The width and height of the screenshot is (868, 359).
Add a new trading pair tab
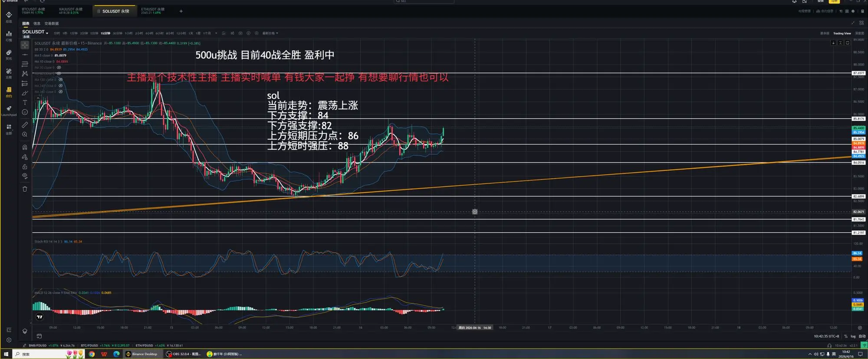181,11
